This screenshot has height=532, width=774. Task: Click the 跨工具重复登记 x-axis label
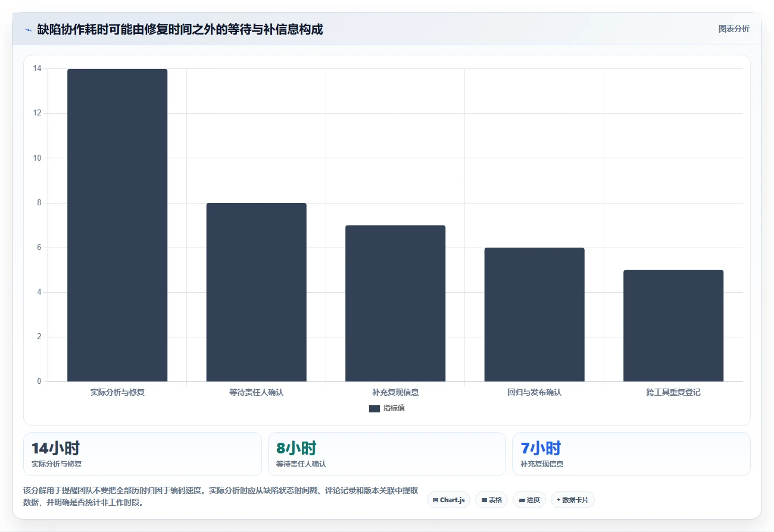click(x=673, y=393)
